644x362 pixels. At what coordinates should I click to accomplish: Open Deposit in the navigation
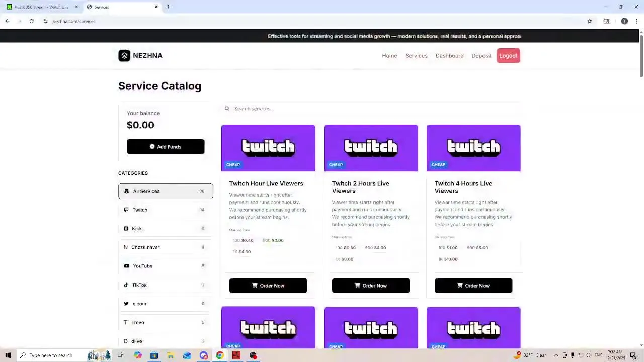(481, 56)
